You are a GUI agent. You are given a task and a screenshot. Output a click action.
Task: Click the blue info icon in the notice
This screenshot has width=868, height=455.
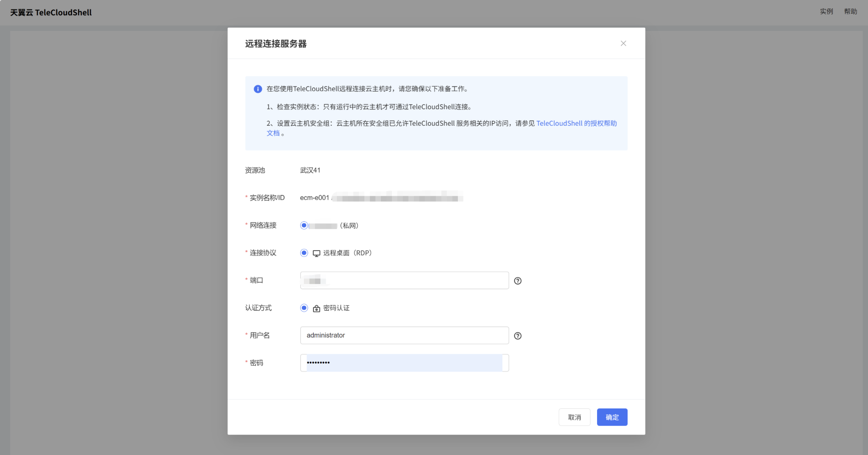[x=258, y=89]
